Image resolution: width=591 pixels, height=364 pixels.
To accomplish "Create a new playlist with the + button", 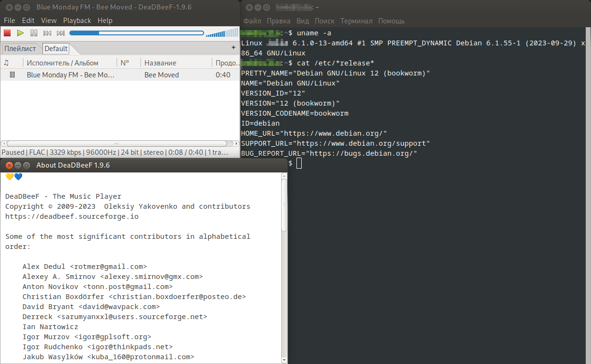I will [233, 47].
